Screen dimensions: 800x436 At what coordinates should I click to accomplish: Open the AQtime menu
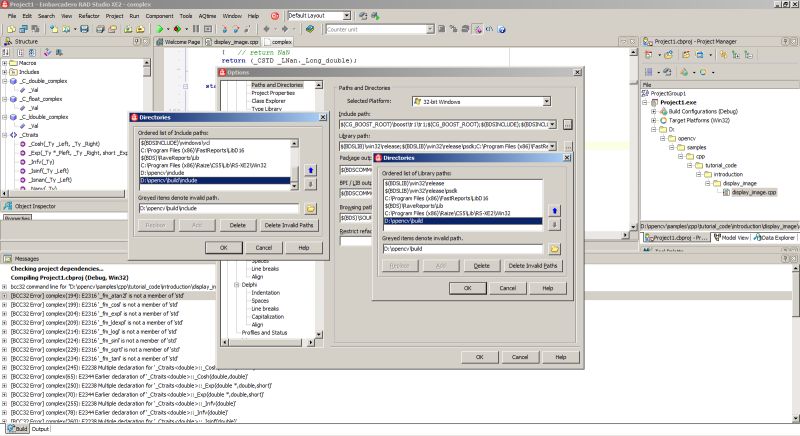click(207, 16)
